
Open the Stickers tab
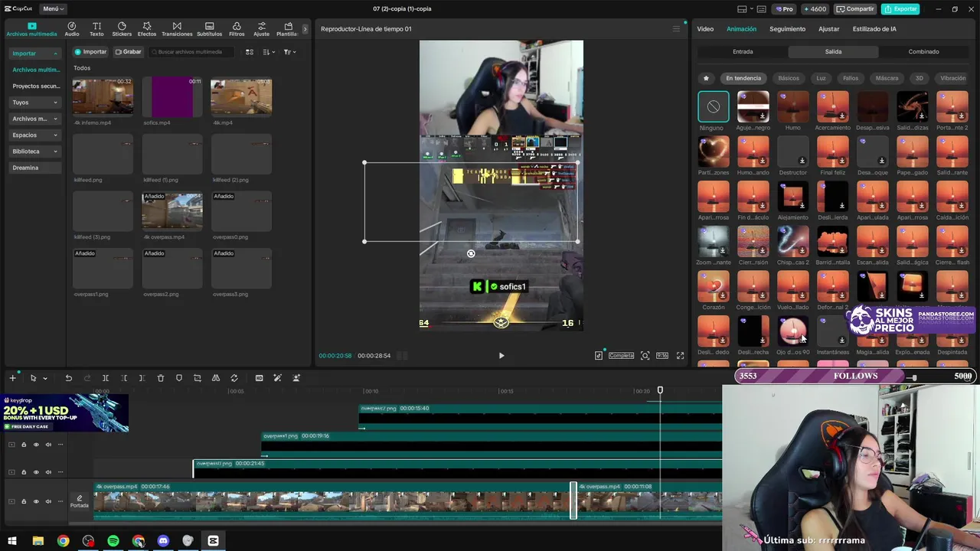coord(122,29)
